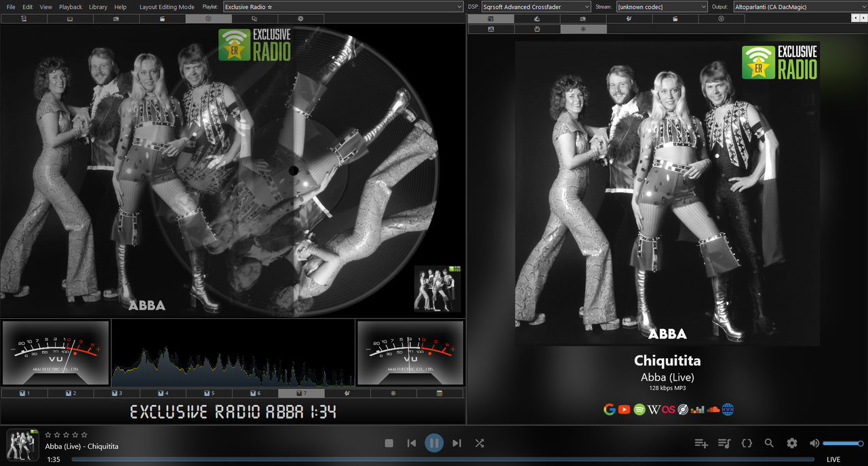Select visualization preset tab 4
The height and width of the screenshot is (466, 868).
(163, 393)
